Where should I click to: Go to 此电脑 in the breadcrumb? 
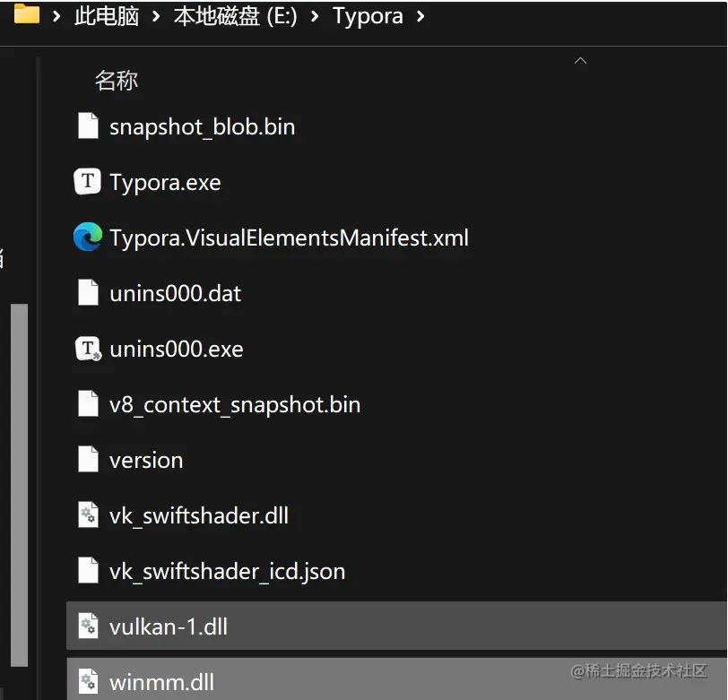point(107,16)
